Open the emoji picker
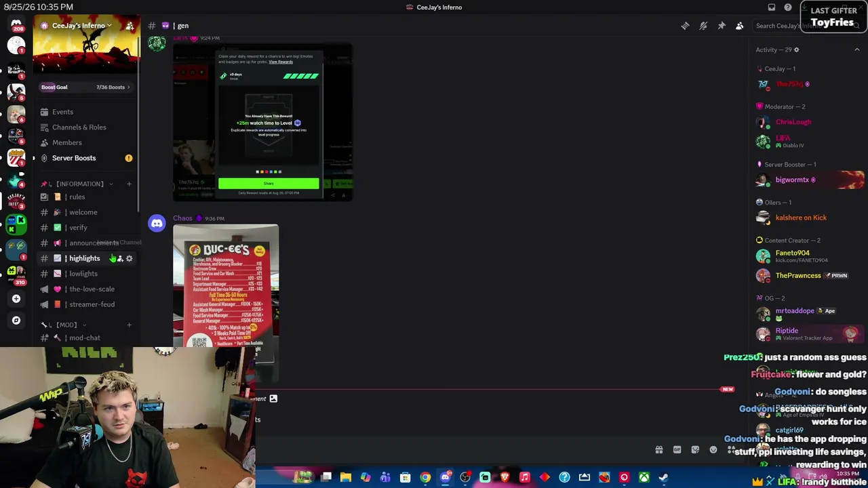The height and width of the screenshot is (488, 868). pos(713,449)
